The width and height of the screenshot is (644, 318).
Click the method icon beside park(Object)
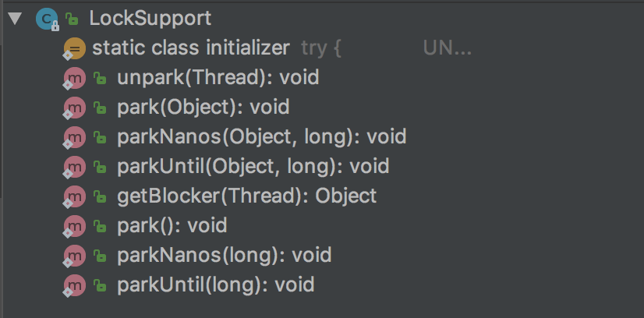(x=74, y=108)
